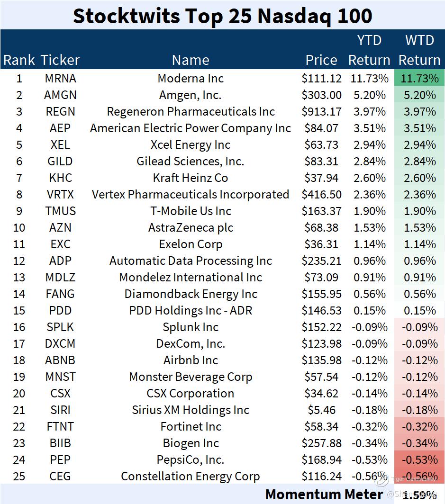Select the Price column header
Screen dimensions: 445x504
point(321,60)
